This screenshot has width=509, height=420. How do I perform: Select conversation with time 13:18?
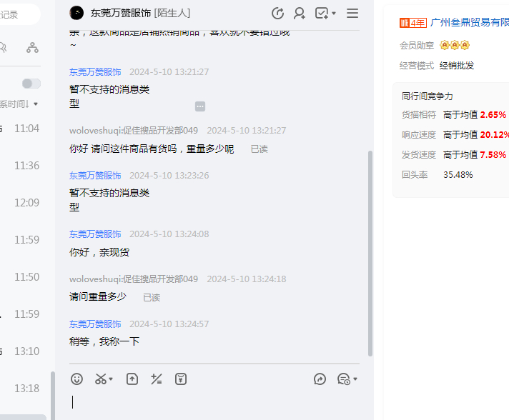(x=26, y=389)
